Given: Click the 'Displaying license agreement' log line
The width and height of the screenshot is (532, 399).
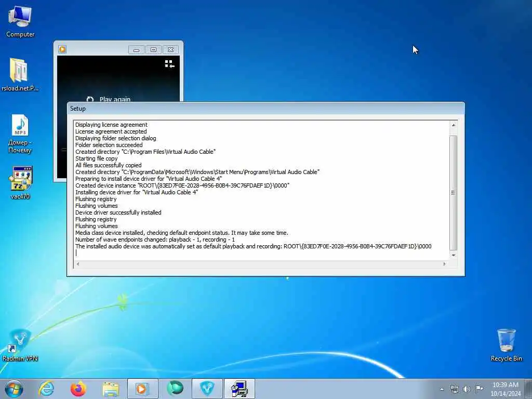Looking at the screenshot, I should (x=111, y=125).
